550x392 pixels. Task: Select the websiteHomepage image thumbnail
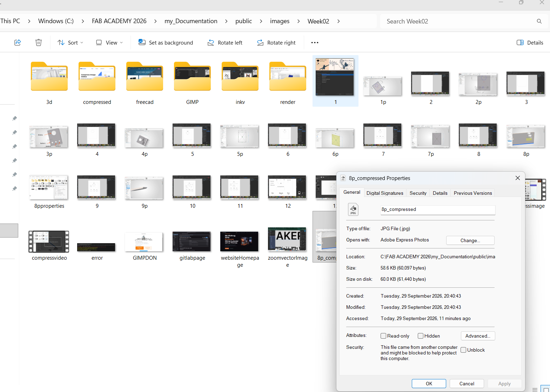coord(239,241)
